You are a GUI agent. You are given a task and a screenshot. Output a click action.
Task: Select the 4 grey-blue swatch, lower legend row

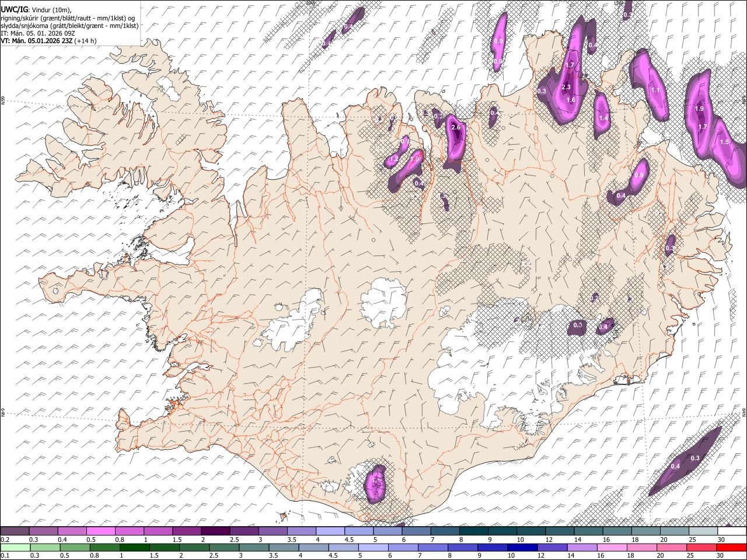pos(314,547)
